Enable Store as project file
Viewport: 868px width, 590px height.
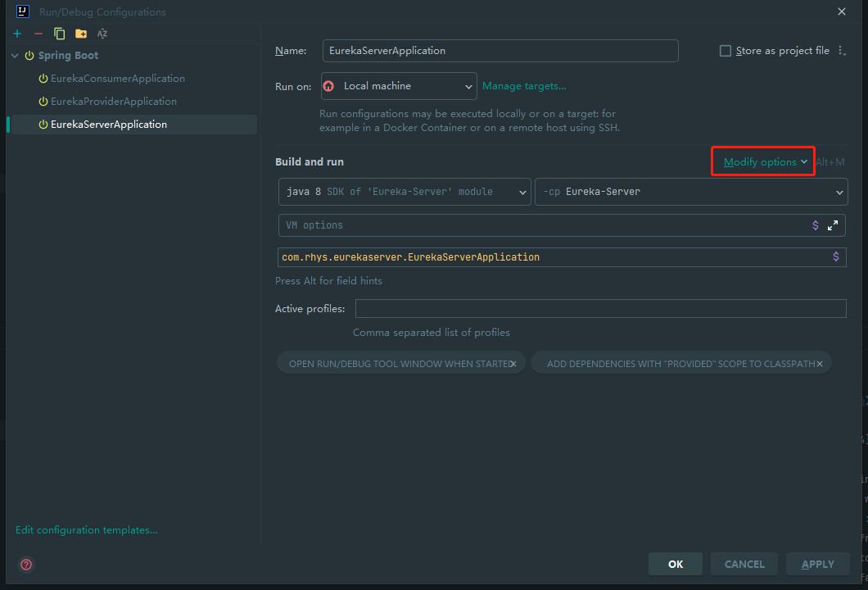tap(726, 51)
